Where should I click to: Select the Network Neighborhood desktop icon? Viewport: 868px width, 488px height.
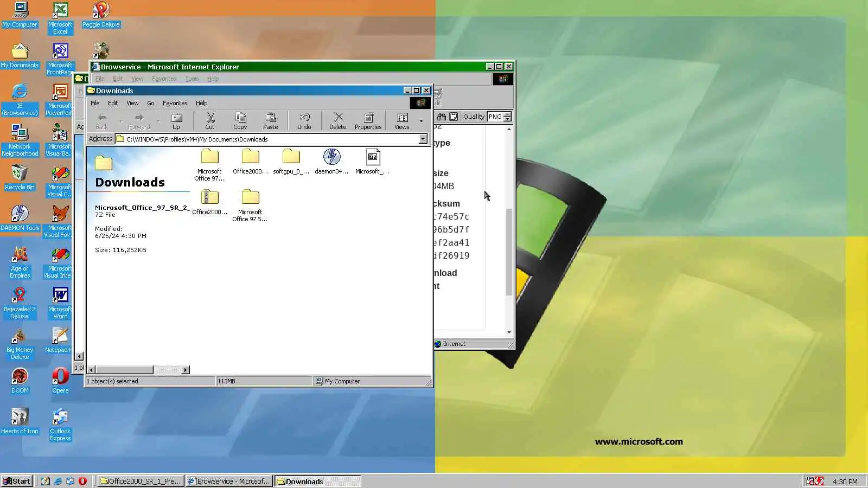point(20,140)
